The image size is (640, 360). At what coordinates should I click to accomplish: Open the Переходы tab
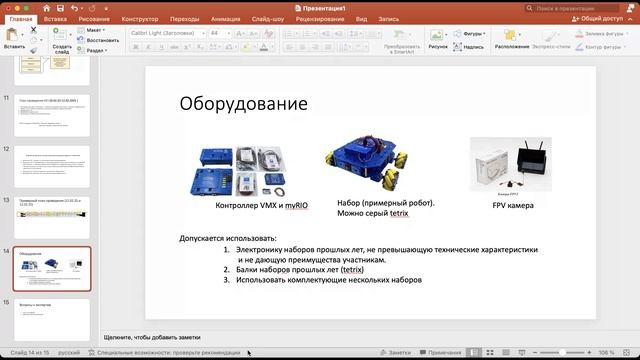pyautogui.click(x=184, y=19)
